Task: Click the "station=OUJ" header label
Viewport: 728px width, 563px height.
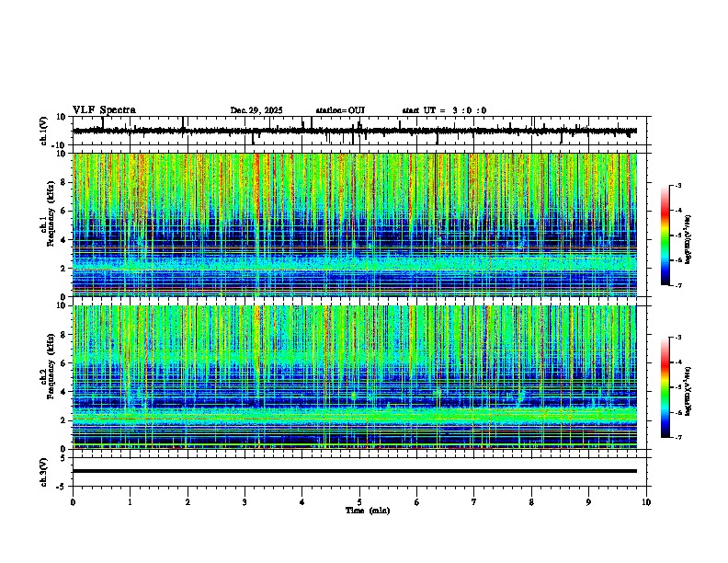Action: pos(340,110)
